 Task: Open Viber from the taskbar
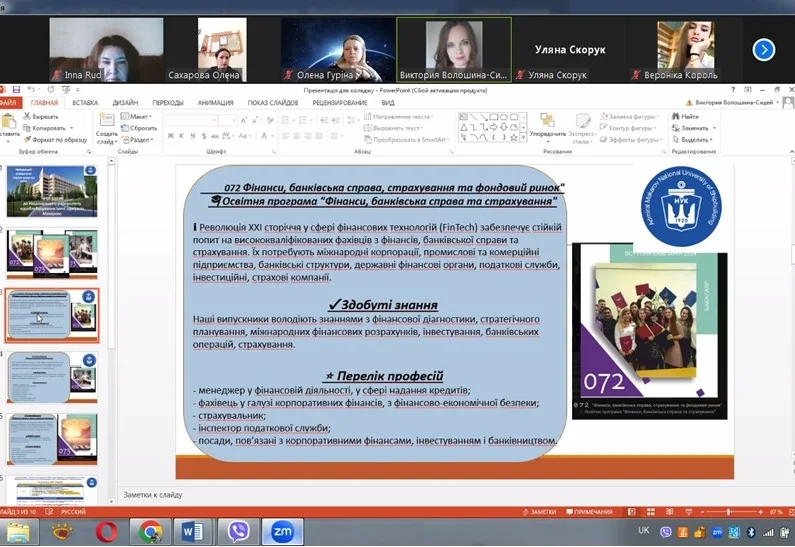click(239, 531)
